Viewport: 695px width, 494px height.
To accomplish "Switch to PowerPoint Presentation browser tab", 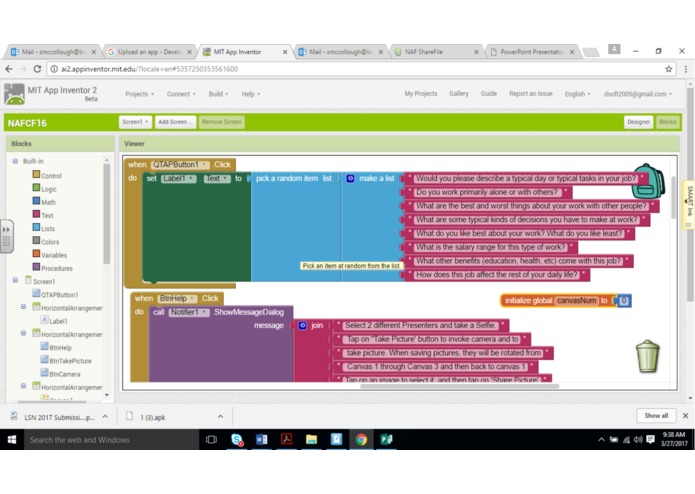I will (x=532, y=52).
